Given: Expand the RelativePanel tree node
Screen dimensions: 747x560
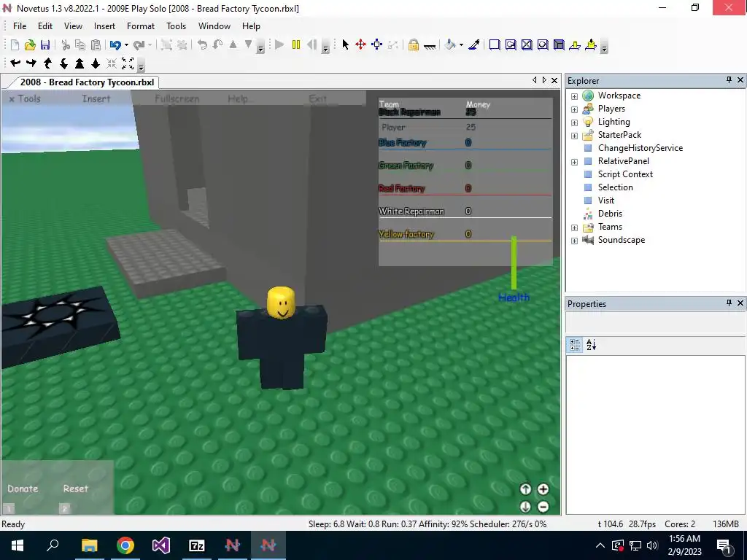Looking at the screenshot, I should (574, 162).
